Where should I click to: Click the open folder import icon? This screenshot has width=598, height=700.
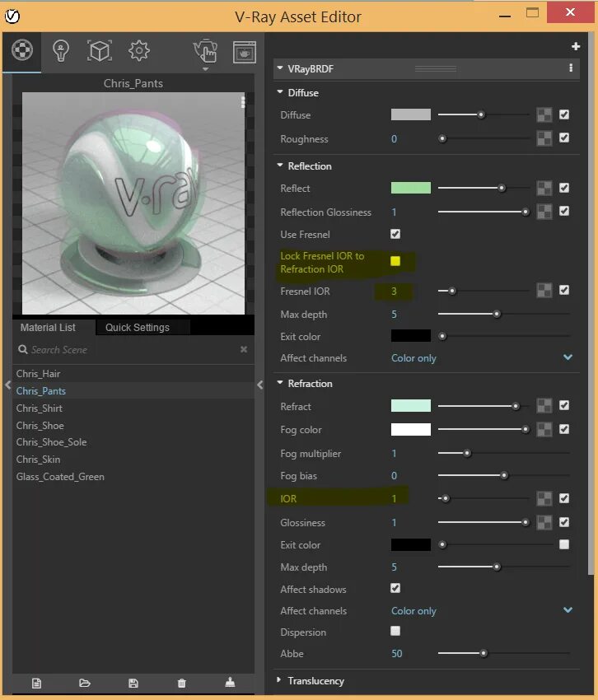click(x=85, y=683)
